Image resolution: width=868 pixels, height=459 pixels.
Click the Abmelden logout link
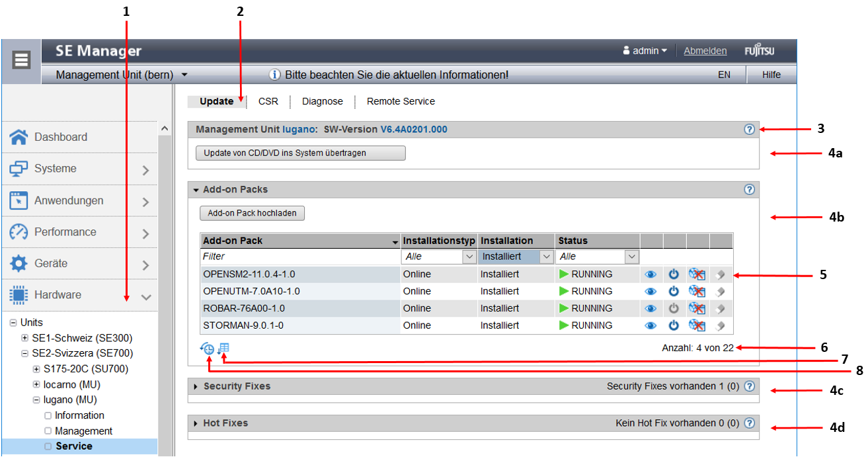click(x=705, y=51)
